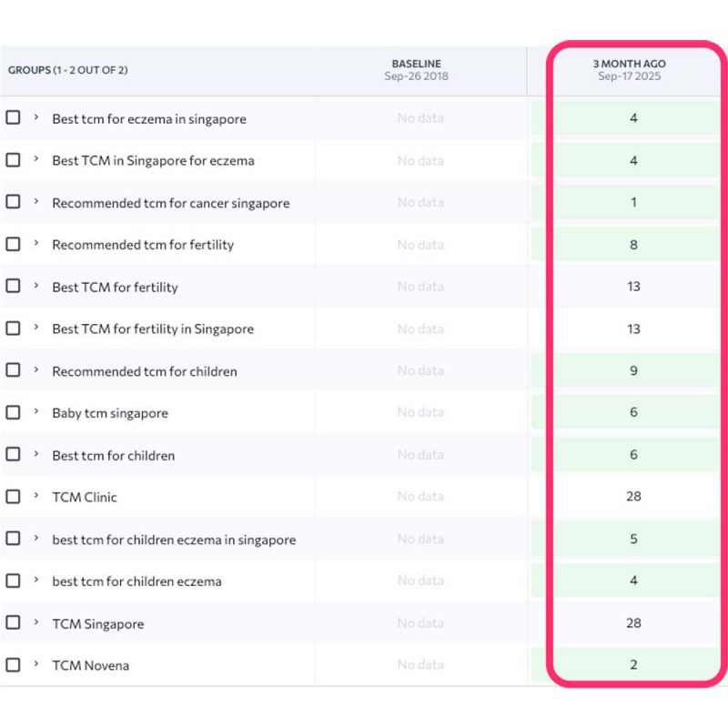The width and height of the screenshot is (728, 728).
Task: Select checkbox for Baby tcm singapore
Action: click(13, 412)
